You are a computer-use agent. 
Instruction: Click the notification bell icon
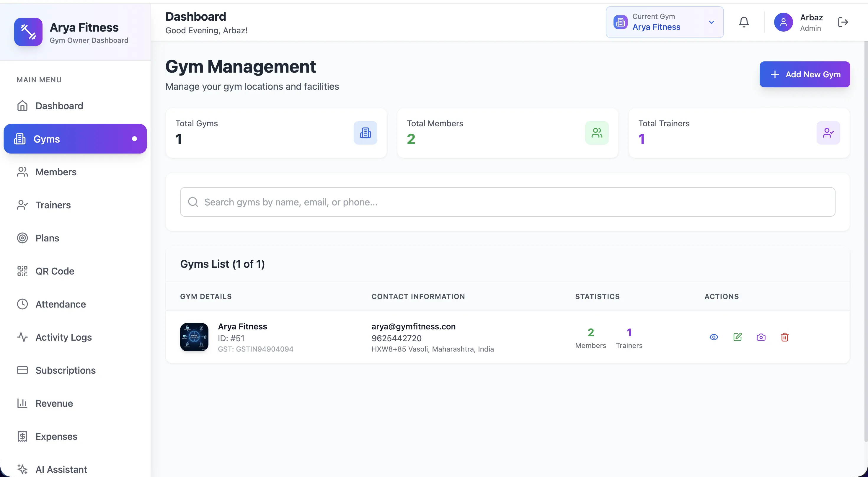click(x=744, y=22)
